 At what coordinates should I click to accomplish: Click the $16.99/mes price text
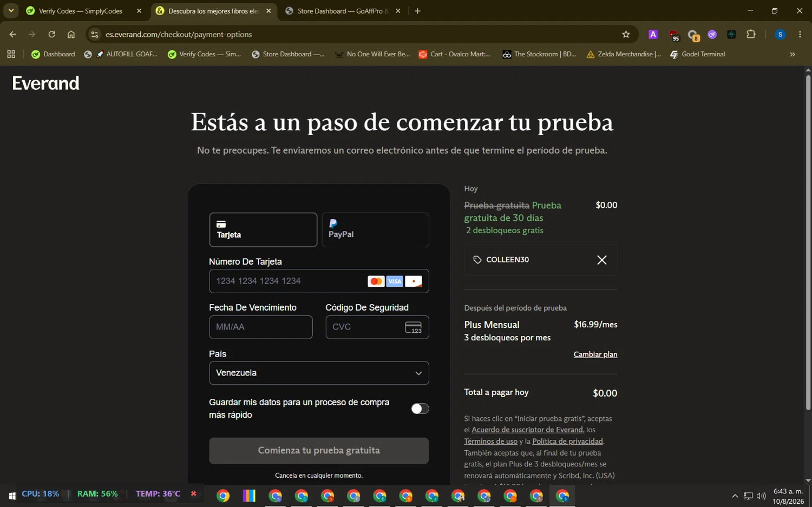pos(595,325)
